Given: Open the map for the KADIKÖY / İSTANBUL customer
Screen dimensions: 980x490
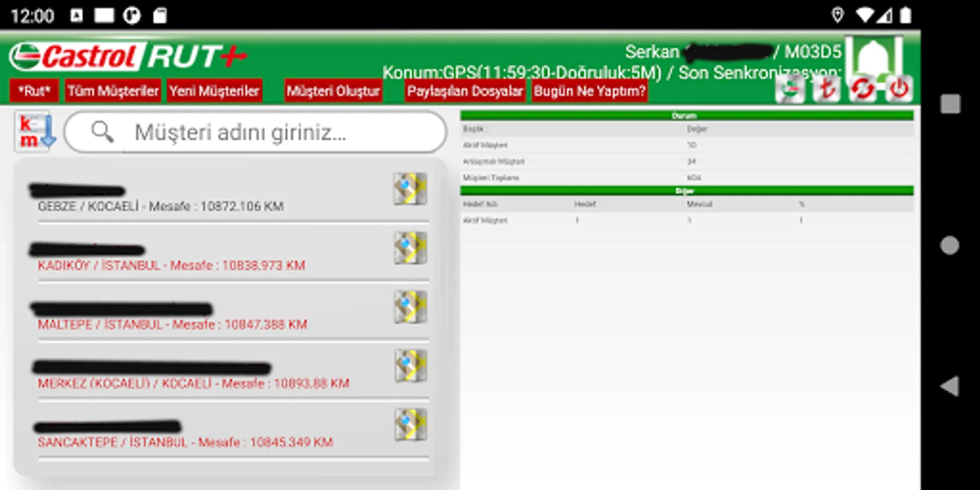Looking at the screenshot, I should (410, 248).
